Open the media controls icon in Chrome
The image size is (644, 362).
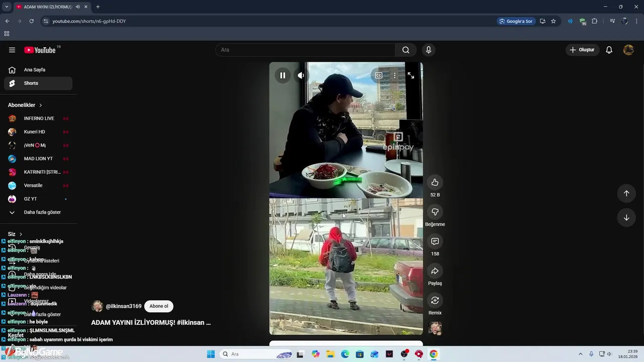click(612, 21)
